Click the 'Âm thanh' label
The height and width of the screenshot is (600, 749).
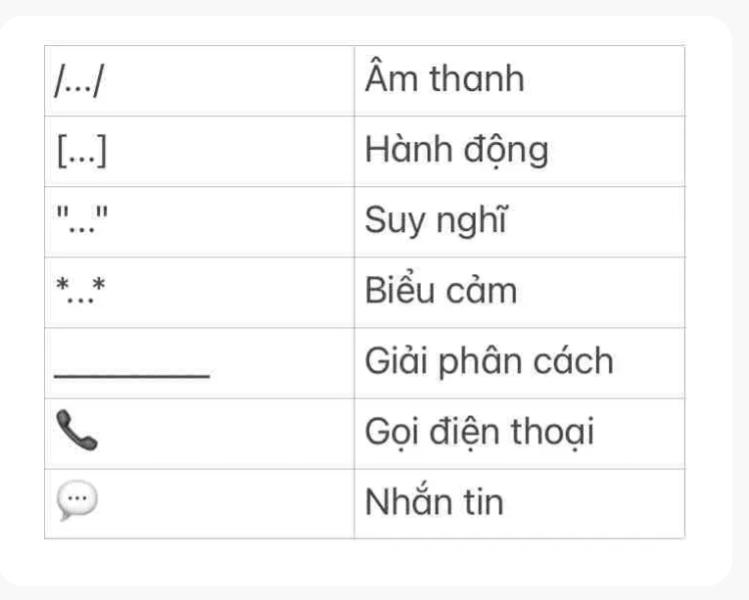445,81
